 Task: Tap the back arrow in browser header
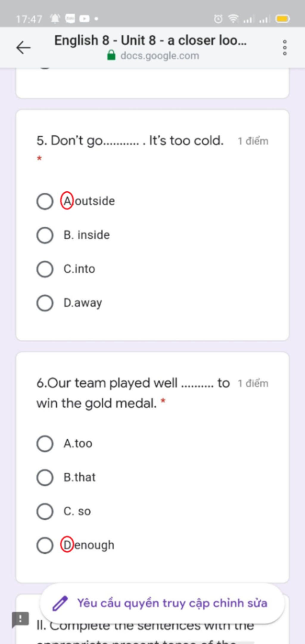(x=23, y=48)
